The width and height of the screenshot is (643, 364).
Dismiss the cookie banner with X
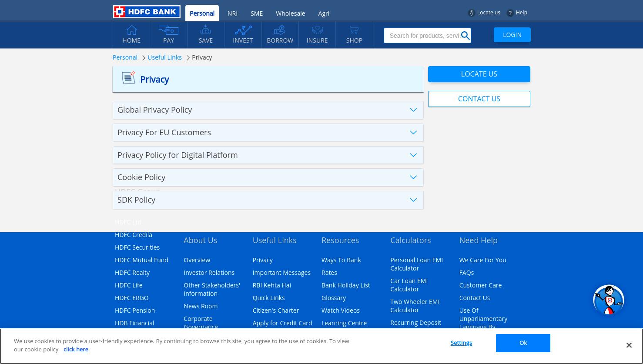[x=629, y=345]
